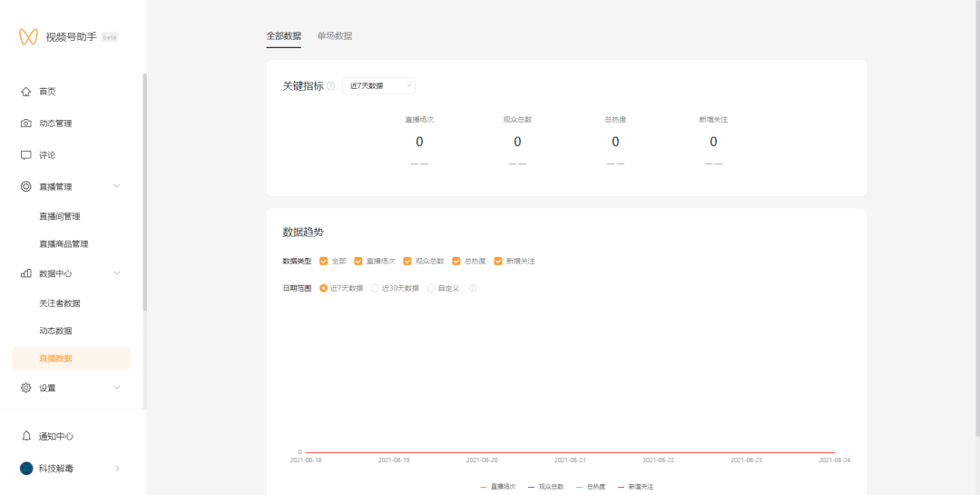The width and height of the screenshot is (980, 495).
Task: Click the sidebar vertical scrollbar
Action: (145, 193)
